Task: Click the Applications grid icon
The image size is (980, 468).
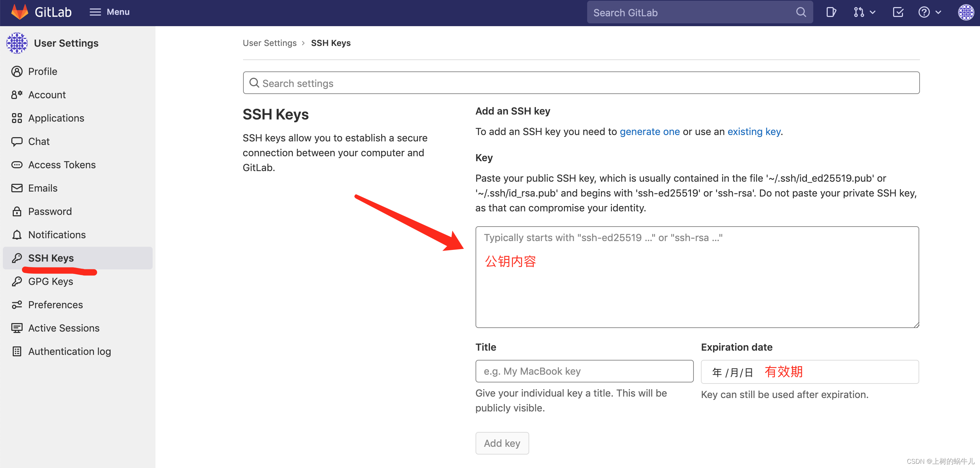Action: pos(17,118)
